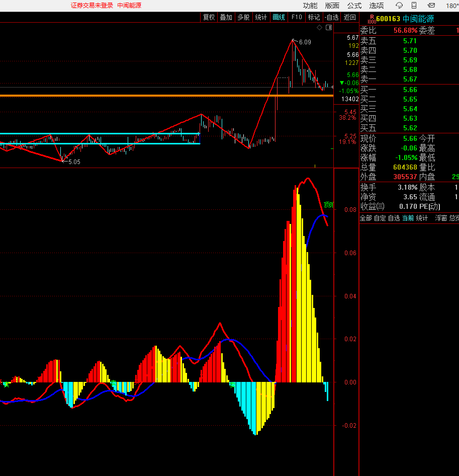Screen dimensions: 459x476
Task: Click 卖五 price 5.71
Action: 410,41
